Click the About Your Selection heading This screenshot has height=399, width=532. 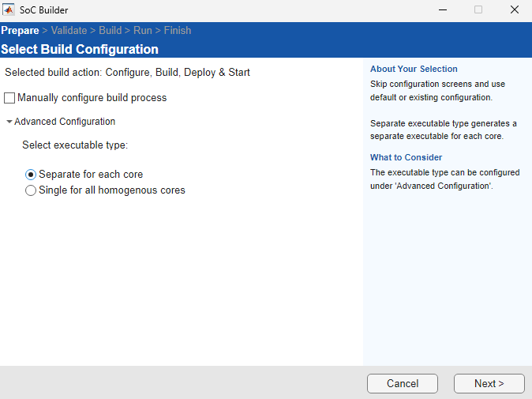[x=414, y=69]
